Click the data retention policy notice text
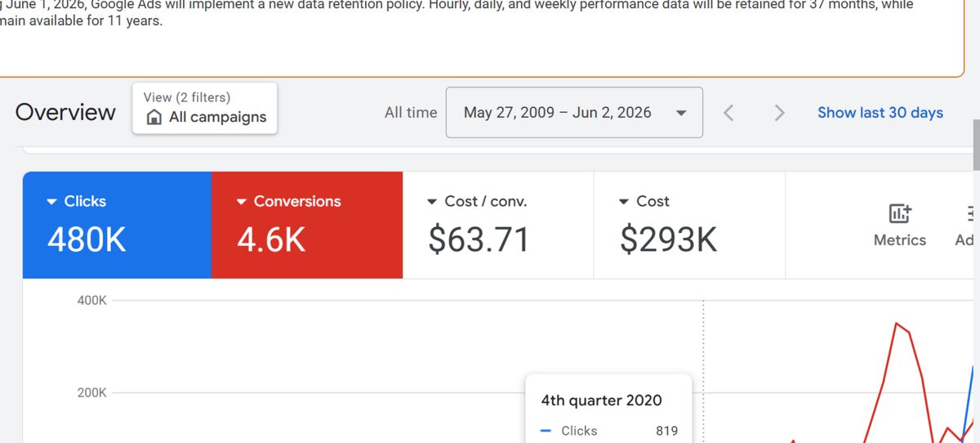The height and width of the screenshot is (443, 980). point(457,13)
